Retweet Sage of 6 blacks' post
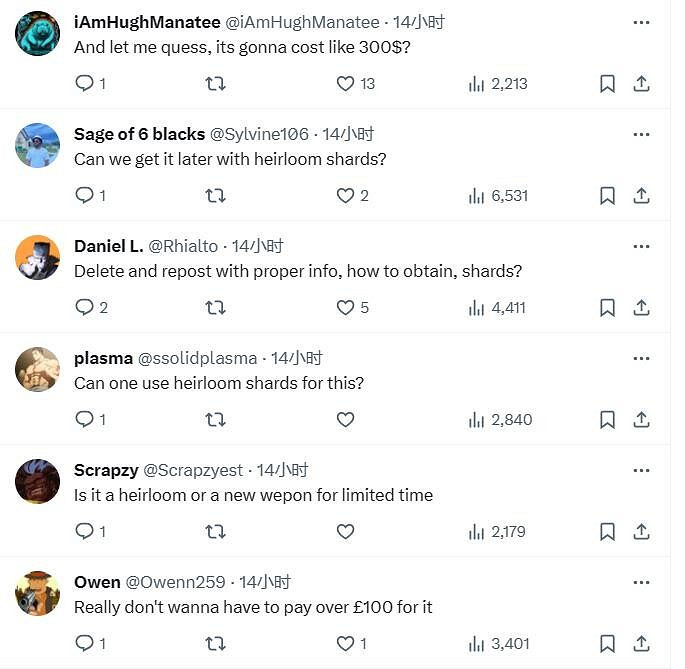Screen dimensions: 685x669 coord(215,196)
